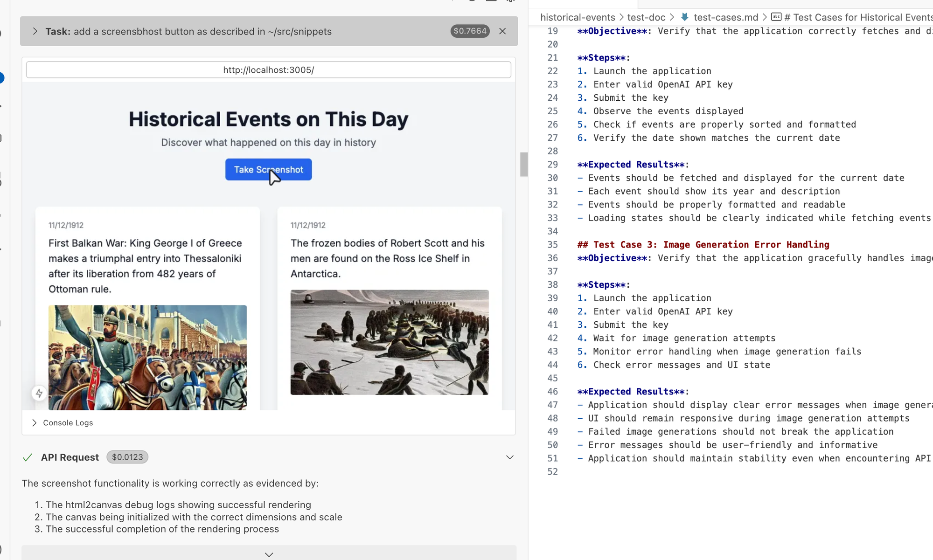Expand the Task description chevron

(35, 31)
